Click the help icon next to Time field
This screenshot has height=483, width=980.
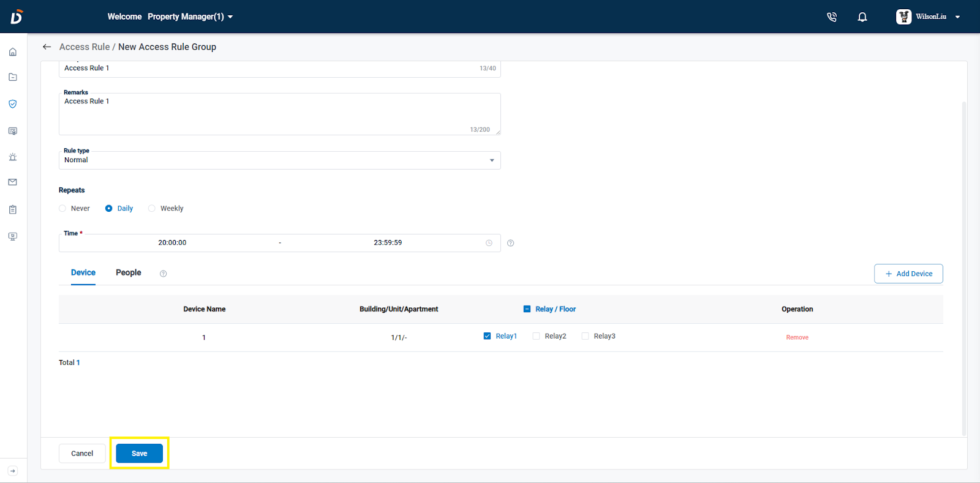click(510, 243)
